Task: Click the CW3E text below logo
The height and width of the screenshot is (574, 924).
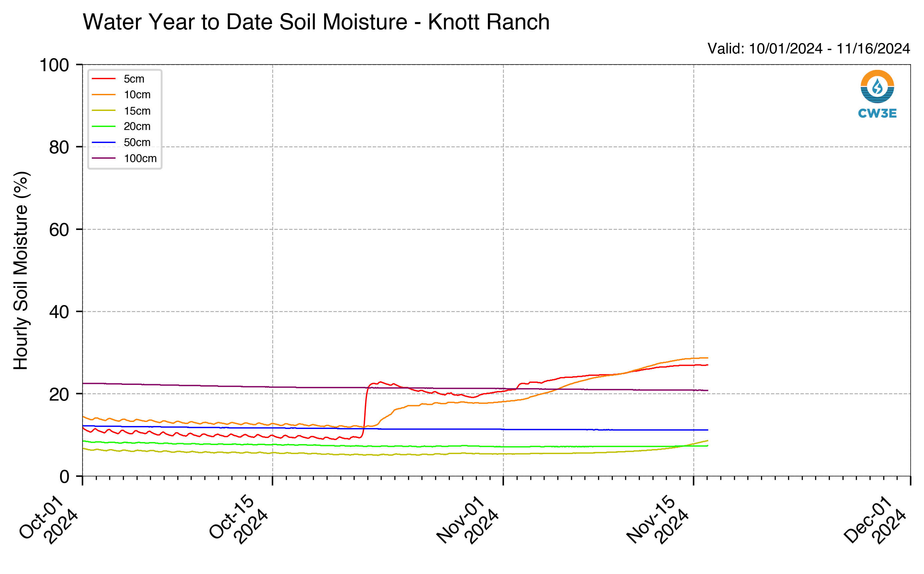Action: (x=877, y=113)
